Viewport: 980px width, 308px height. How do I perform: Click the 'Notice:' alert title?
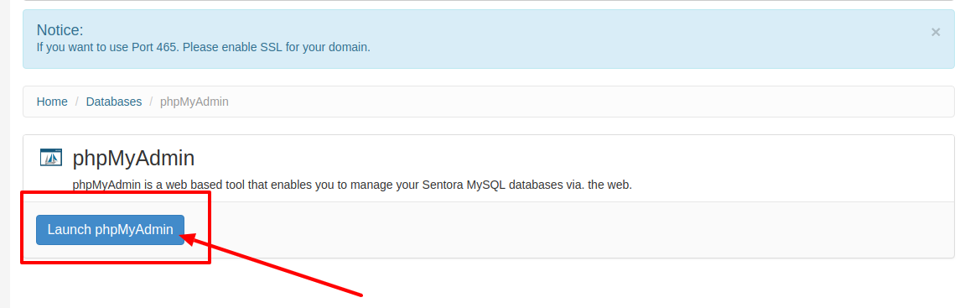tap(60, 29)
